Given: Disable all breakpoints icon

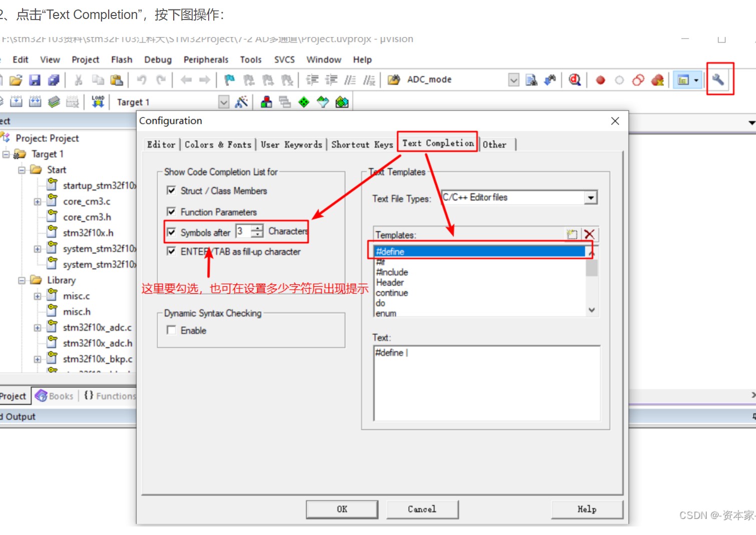Looking at the screenshot, I should click(638, 80).
